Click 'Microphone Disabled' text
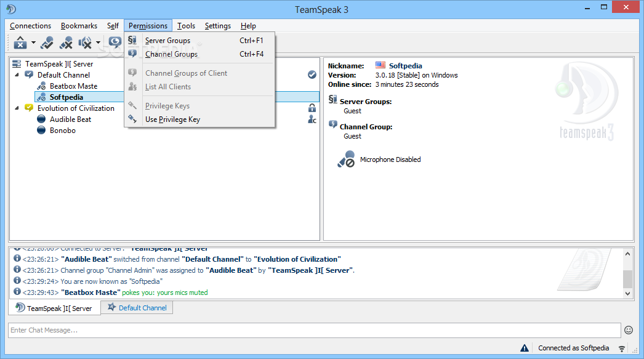644x359 pixels. (x=390, y=159)
